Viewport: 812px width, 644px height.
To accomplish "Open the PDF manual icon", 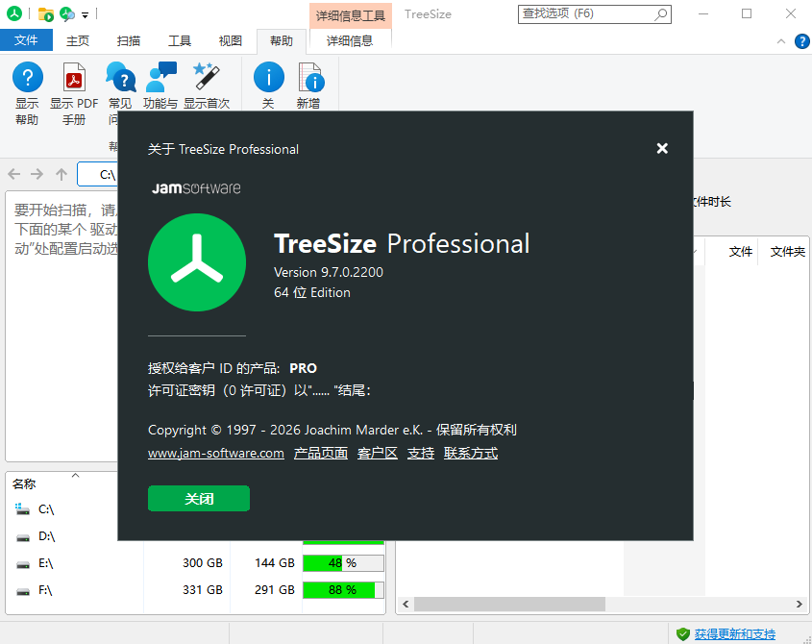I will [74, 78].
